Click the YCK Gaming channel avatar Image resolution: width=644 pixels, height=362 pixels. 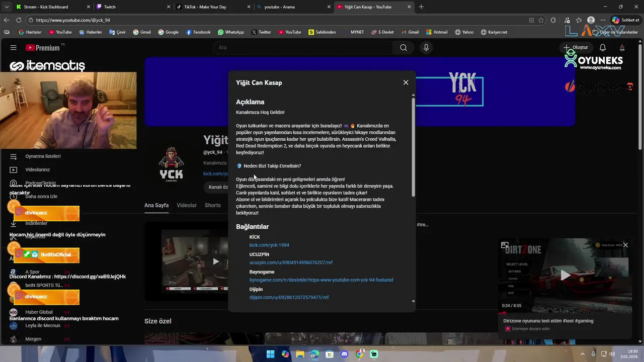[x=171, y=164]
